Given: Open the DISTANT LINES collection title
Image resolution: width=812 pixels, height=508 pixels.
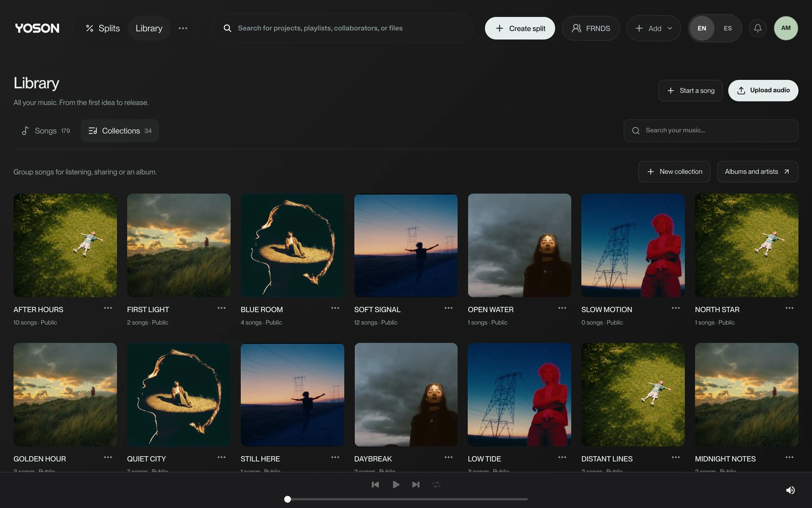Looking at the screenshot, I should [x=607, y=459].
